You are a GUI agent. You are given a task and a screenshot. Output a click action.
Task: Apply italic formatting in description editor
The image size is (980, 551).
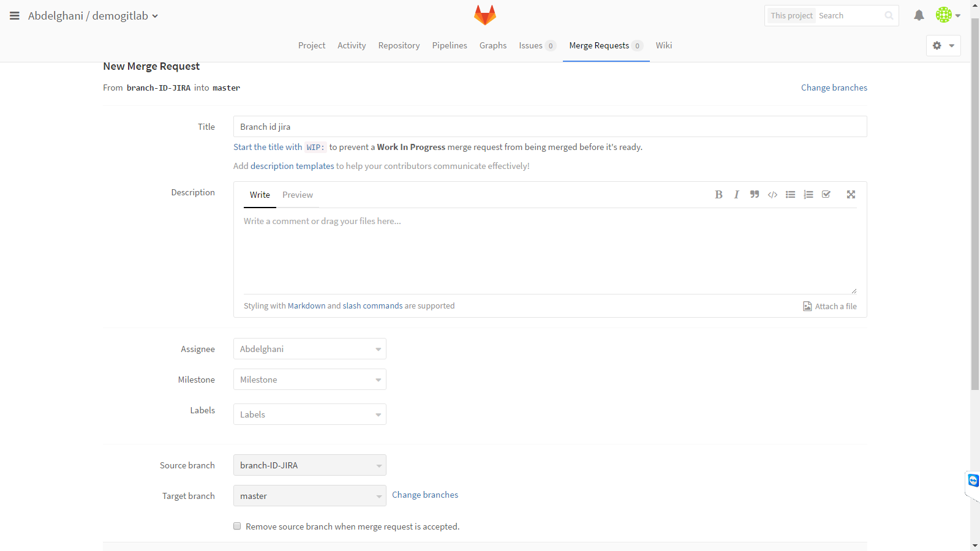click(x=736, y=195)
